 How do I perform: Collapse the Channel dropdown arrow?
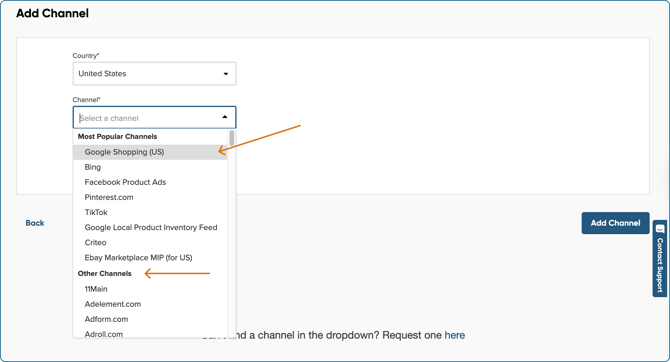225,117
